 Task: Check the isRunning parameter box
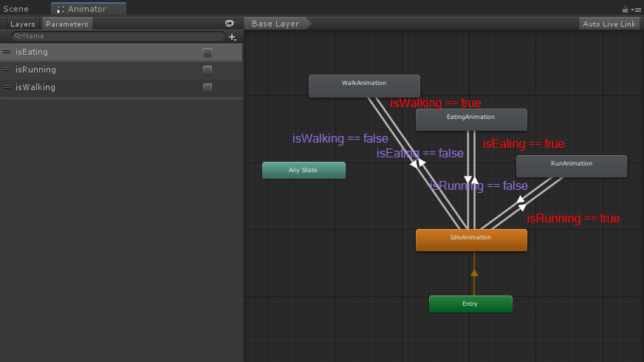[208, 70]
